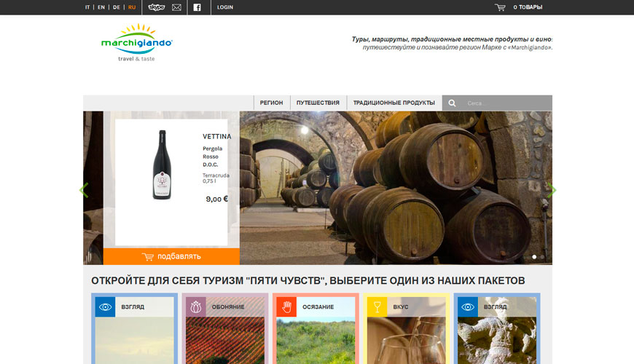634x364 pixels.
Task: Open the Регион menu
Action: (x=271, y=103)
